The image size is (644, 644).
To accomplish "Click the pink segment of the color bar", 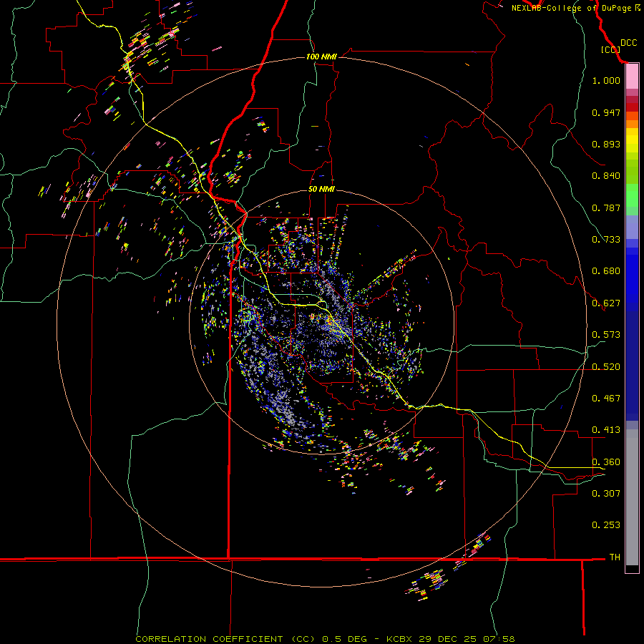I will [632, 77].
